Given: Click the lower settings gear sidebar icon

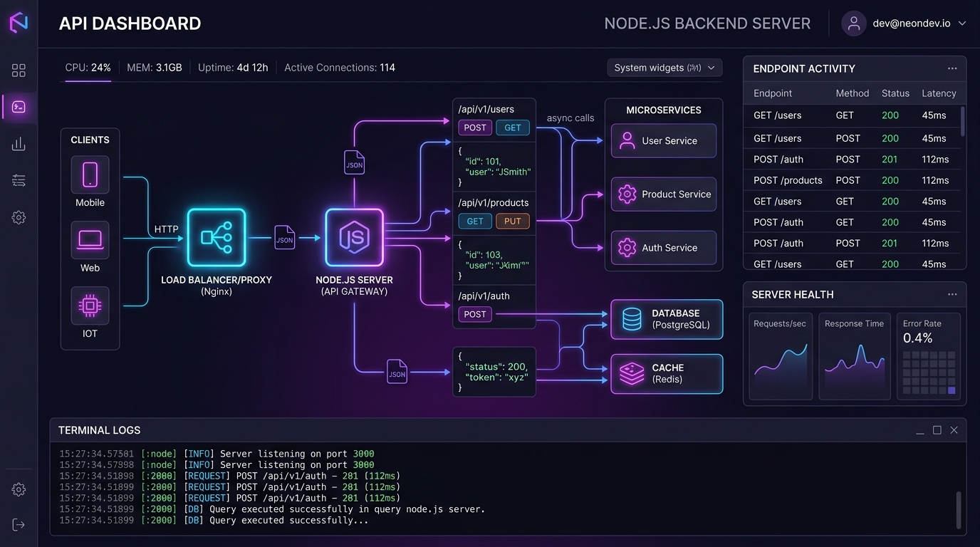Looking at the screenshot, I should [19, 489].
